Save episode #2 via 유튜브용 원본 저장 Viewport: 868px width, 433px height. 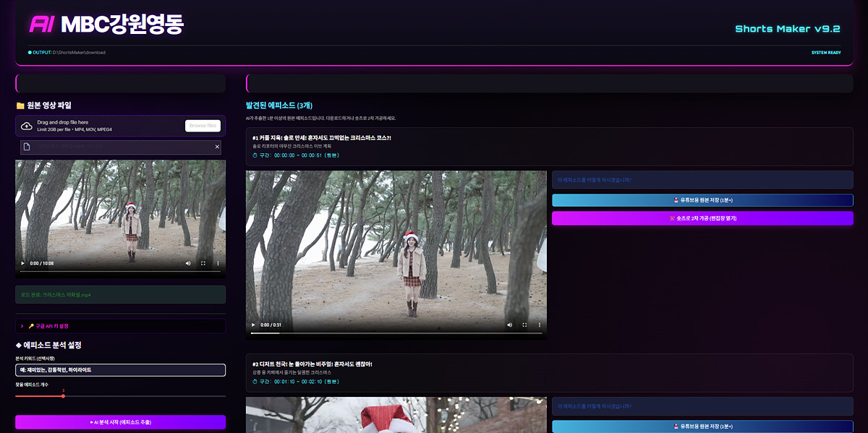coord(702,426)
